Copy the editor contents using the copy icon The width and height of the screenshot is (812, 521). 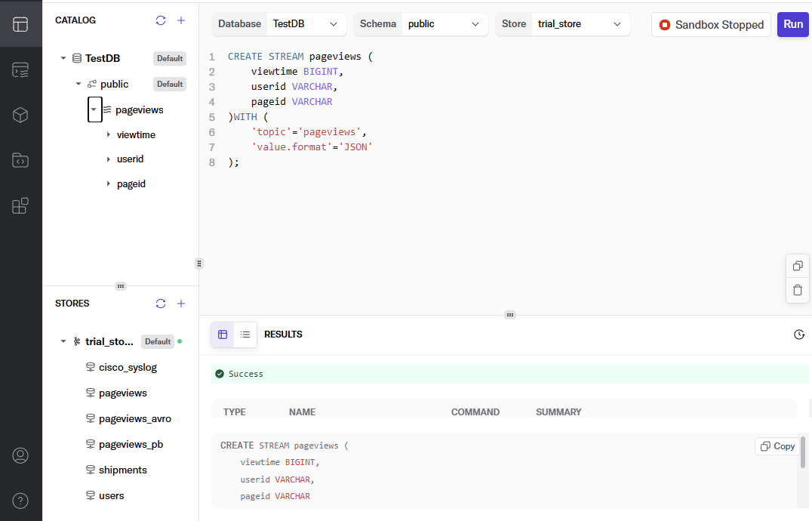pos(798,266)
